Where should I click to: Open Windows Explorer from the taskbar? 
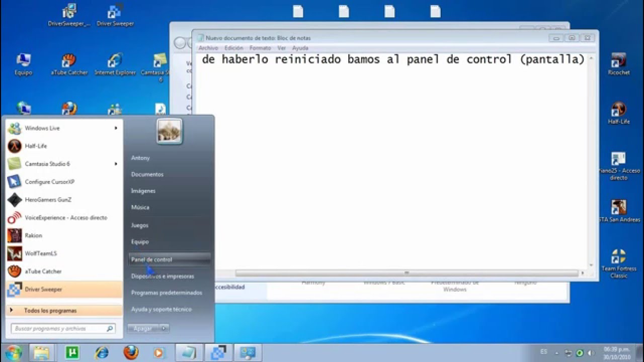[42, 352]
